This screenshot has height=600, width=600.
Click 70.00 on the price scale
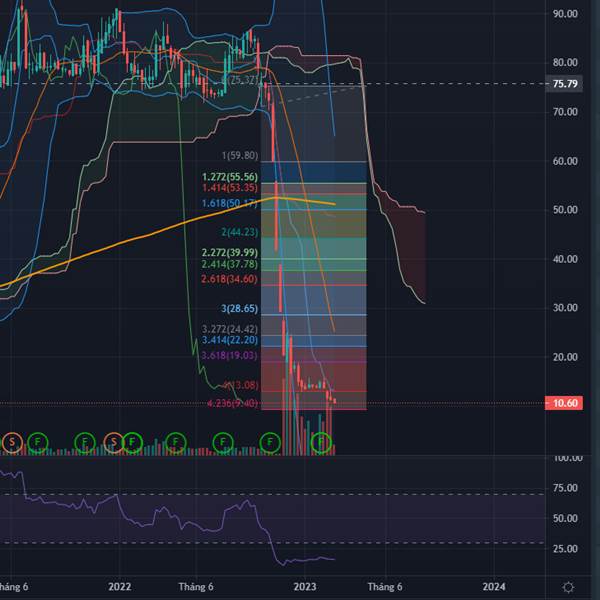click(565, 112)
